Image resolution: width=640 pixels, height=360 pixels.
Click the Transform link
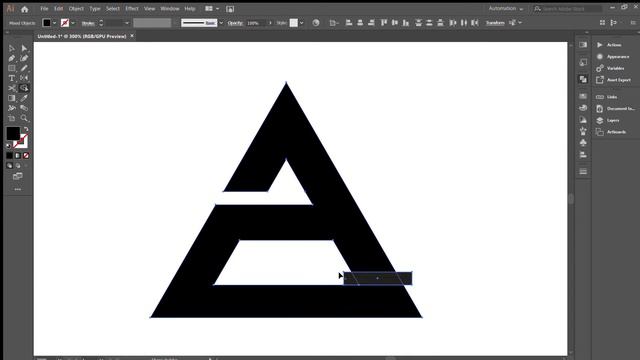click(x=495, y=23)
